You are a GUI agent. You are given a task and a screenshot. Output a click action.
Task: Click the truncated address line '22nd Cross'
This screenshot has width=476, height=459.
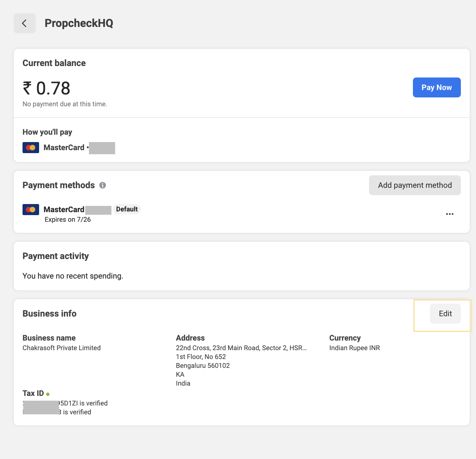[241, 348]
